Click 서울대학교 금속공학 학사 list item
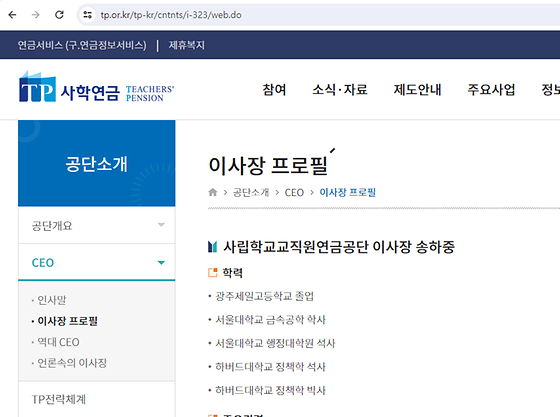The width and height of the screenshot is (560, 417). point(270,320)
